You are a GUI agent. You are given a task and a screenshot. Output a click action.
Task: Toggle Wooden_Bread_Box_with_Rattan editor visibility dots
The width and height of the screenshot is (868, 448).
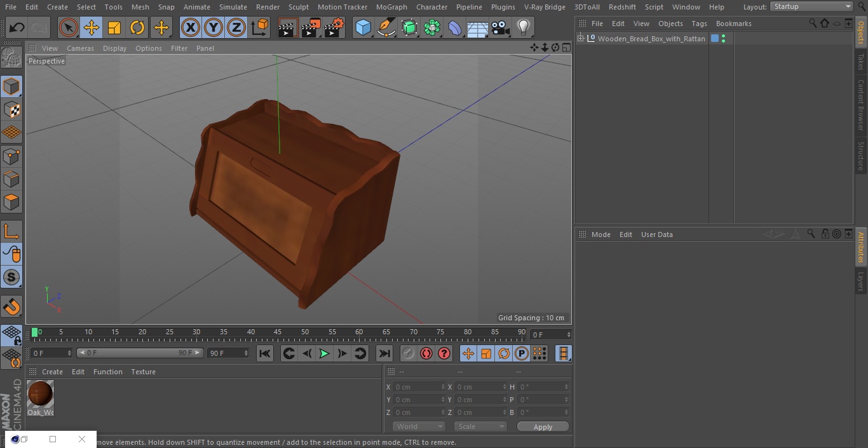(x=723, y=39)
